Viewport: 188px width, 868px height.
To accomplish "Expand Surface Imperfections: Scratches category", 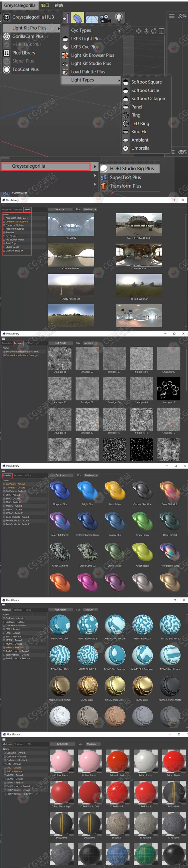I will 5,351.
